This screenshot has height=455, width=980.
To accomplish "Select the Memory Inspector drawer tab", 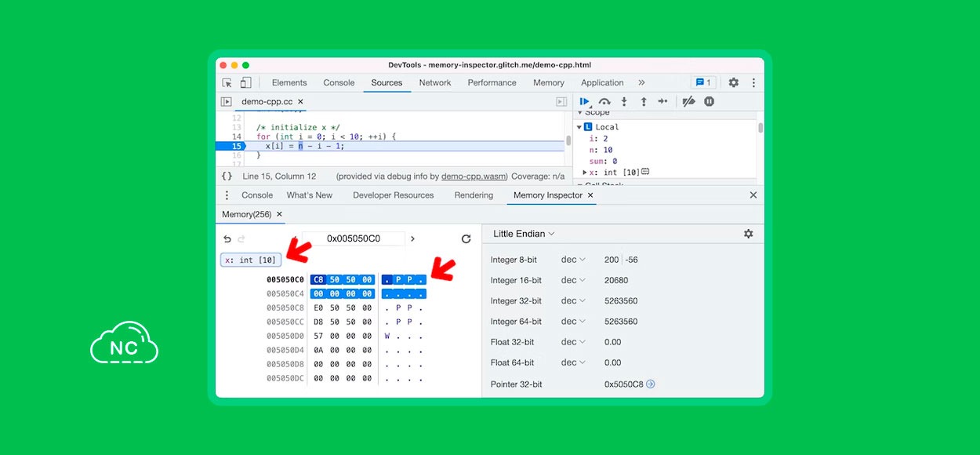I will (x=547, y=195).
